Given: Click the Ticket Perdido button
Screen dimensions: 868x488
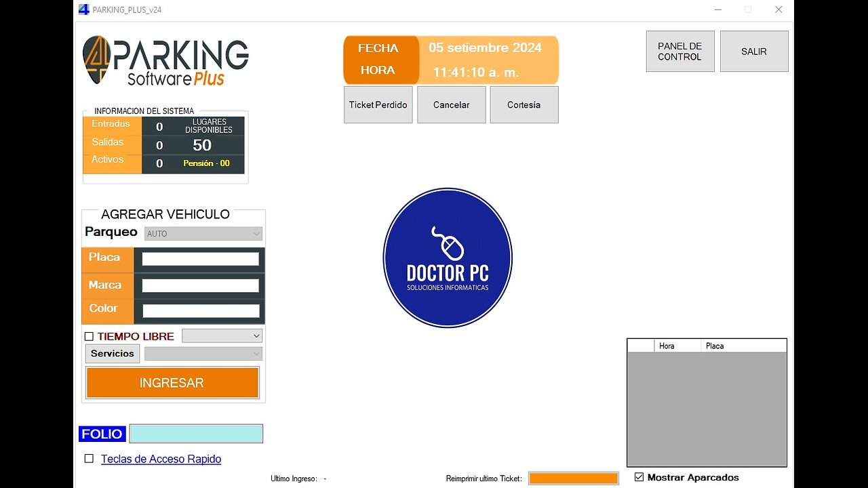Looking at the screenshot, I should (378, 104).
